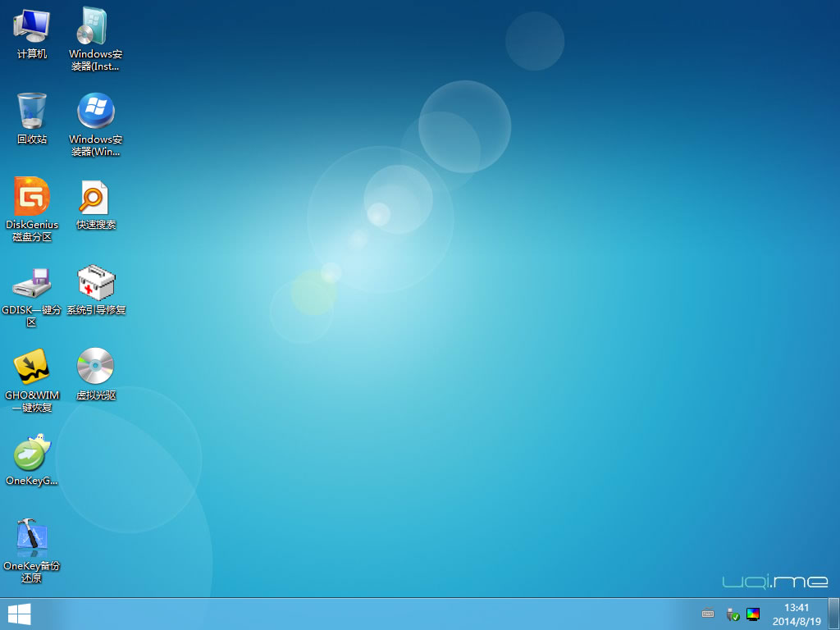Click the taskbar clock showing 13:41

click(x=796, y=608)
